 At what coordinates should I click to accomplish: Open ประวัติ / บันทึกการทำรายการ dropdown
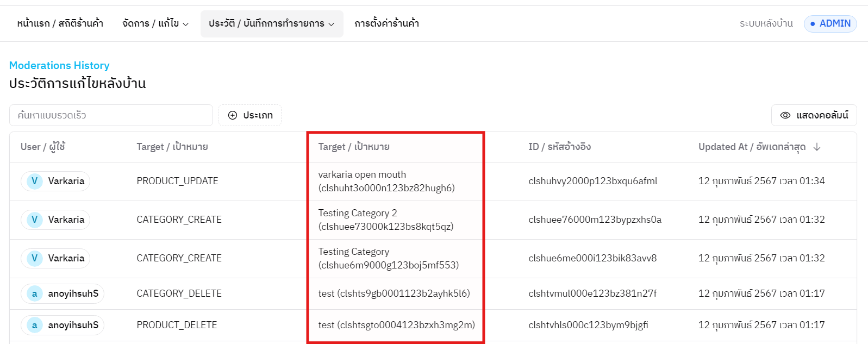(x=271, y=24)
